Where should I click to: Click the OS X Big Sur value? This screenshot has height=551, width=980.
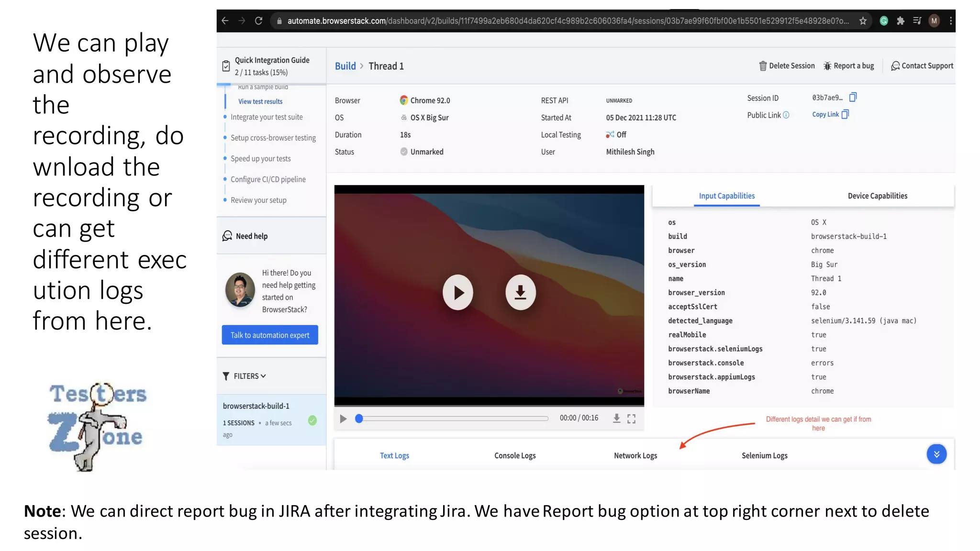coord(424,118)
